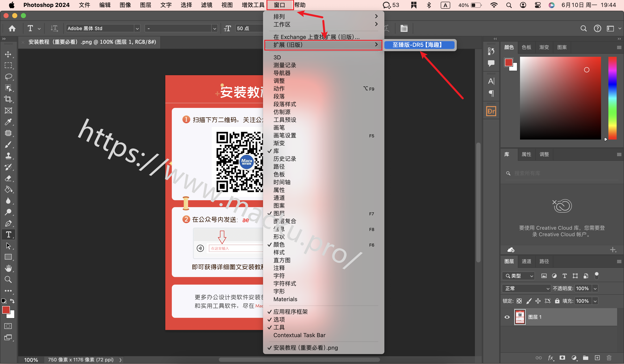Screen dimensions: 624x364
Task: Select the Lasso tool
Action: pyautogui.click(x=8, y=77)
